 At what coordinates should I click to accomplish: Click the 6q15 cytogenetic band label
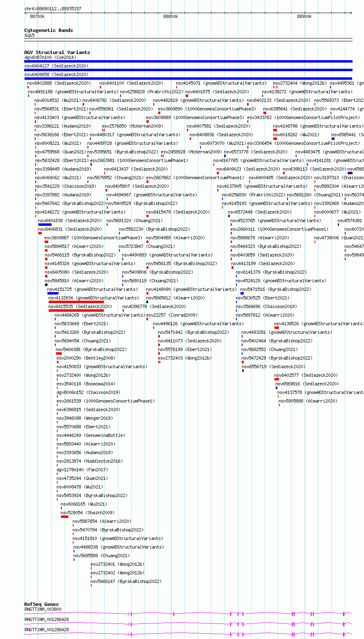29,35
